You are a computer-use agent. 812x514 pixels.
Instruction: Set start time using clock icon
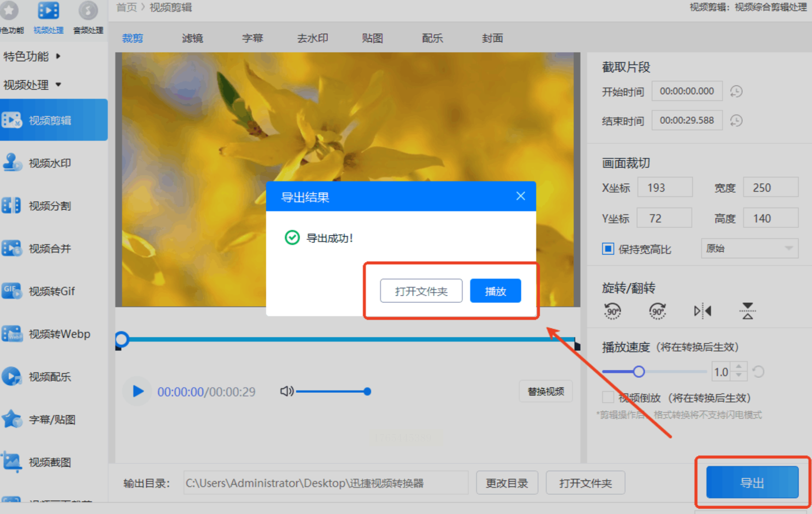pyautogui.click(x=736, y=91)
